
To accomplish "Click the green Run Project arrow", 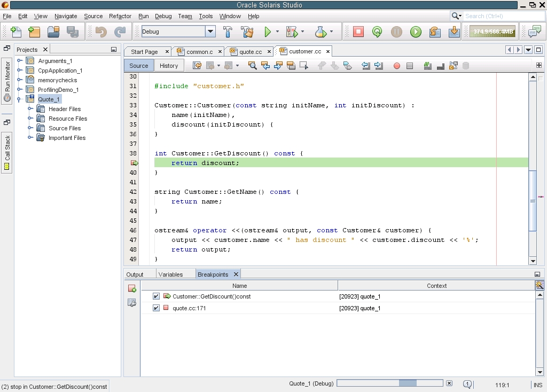I will [268, 32].
